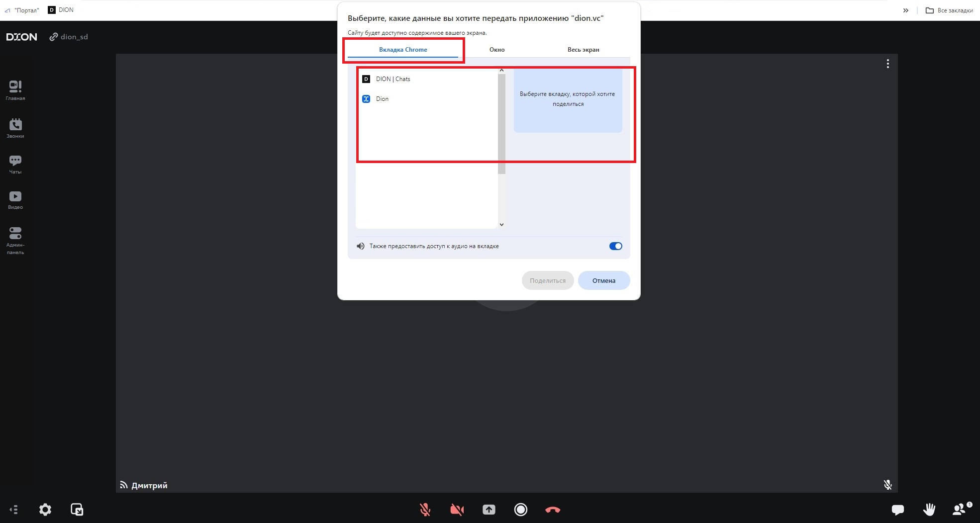This screenshot has width=980, height=523.
Task: Open the Все закладки folder
Action: (x=949, y=10)
